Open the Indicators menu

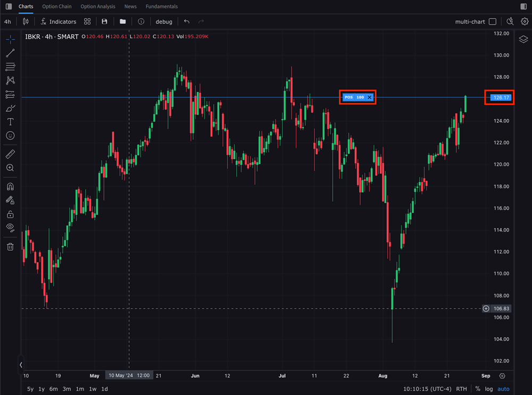59,21
